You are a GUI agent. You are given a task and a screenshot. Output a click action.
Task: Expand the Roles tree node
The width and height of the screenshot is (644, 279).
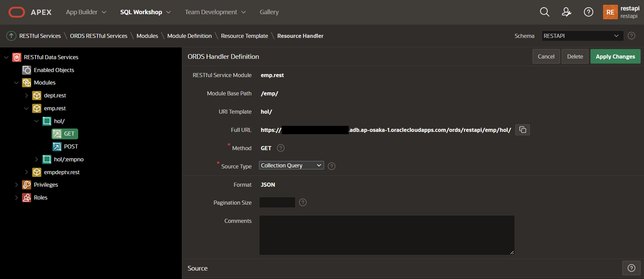pyautogui.click(x=16, y=198)
